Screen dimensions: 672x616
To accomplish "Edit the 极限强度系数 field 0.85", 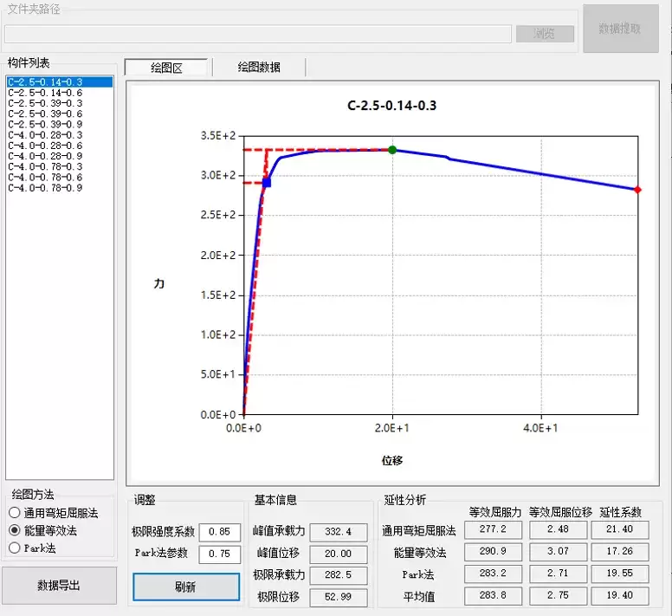I will click(x=219, y=532).
